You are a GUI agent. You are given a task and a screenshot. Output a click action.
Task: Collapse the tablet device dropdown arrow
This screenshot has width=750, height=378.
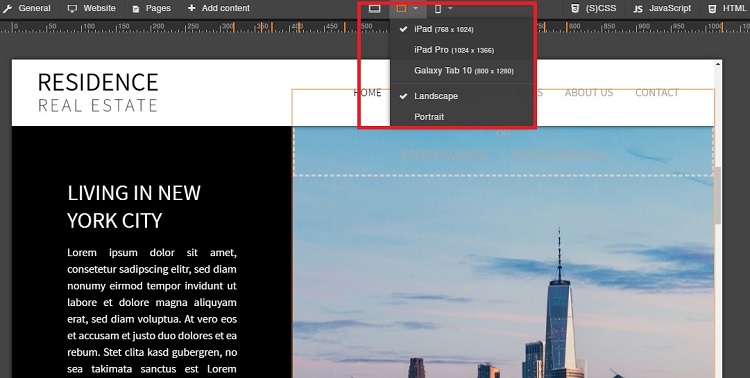tap(416, 8)
